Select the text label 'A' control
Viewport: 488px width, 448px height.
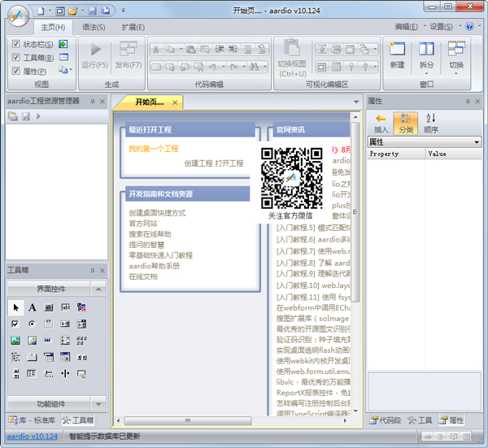pyautogui.click(x=33, y=307)
